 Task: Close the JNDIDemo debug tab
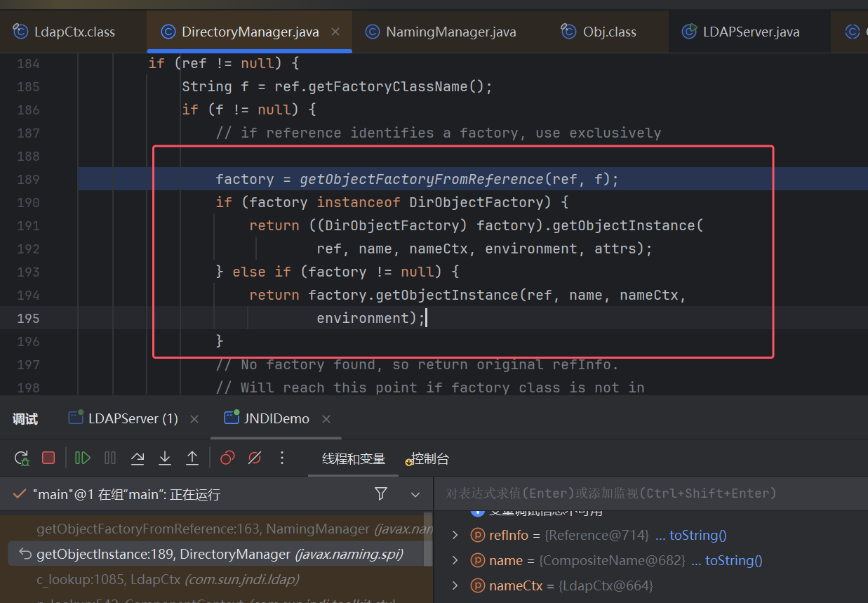click(326, 419)
